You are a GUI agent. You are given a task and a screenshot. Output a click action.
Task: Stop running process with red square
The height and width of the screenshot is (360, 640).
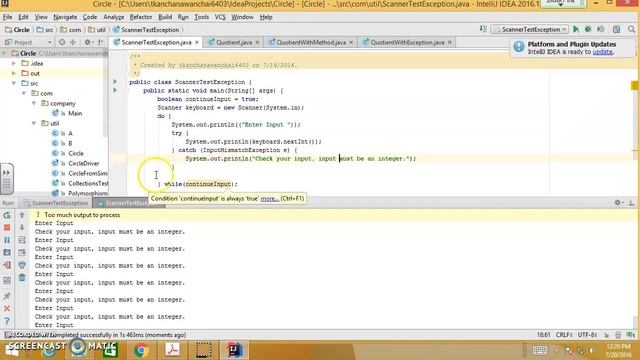pyautogui.click(x=7, y=227)
